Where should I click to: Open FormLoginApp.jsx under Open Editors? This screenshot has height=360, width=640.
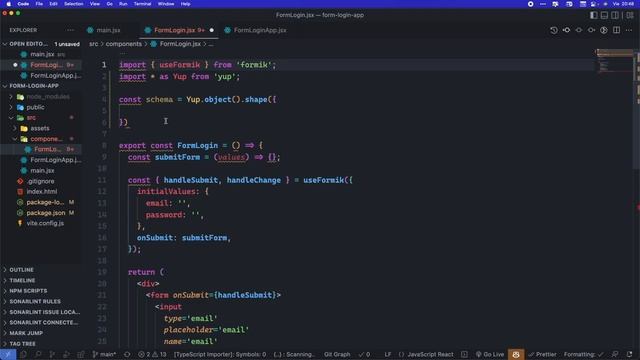coord(56,76)
